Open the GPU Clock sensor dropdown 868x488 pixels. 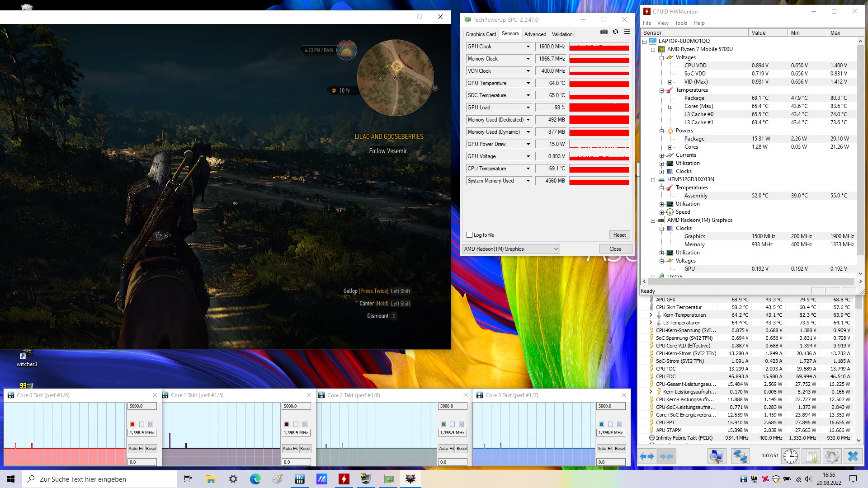(x=528, y=47)
